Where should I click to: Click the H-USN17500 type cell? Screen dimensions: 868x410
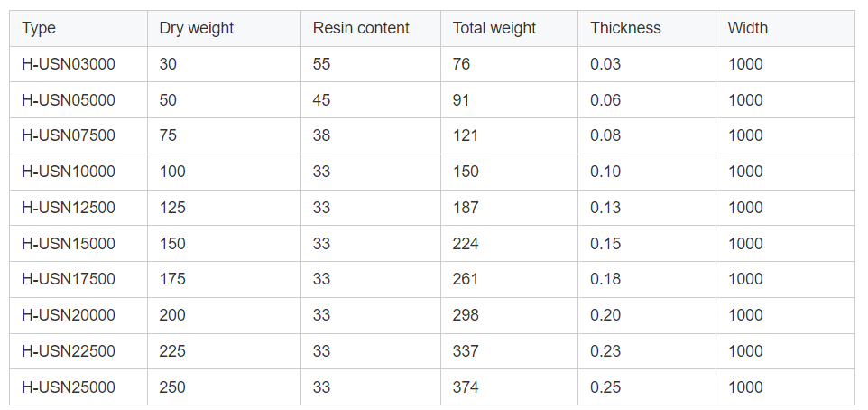coord(69,279)
